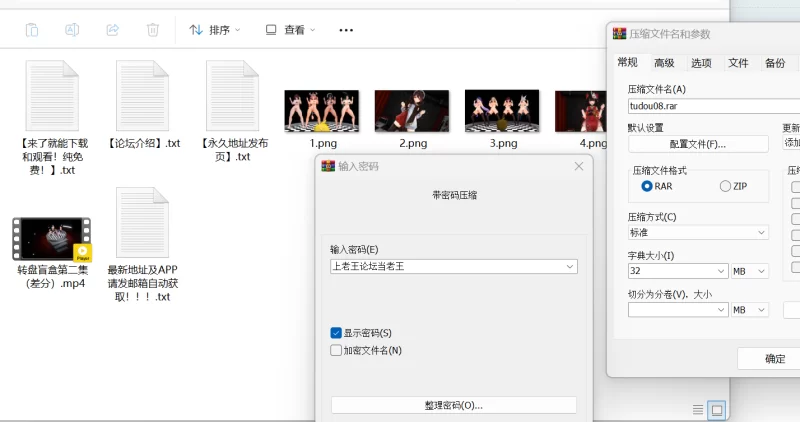Open the 字典大小 32 dropdown
800x422 pixels.
(678, 271)
